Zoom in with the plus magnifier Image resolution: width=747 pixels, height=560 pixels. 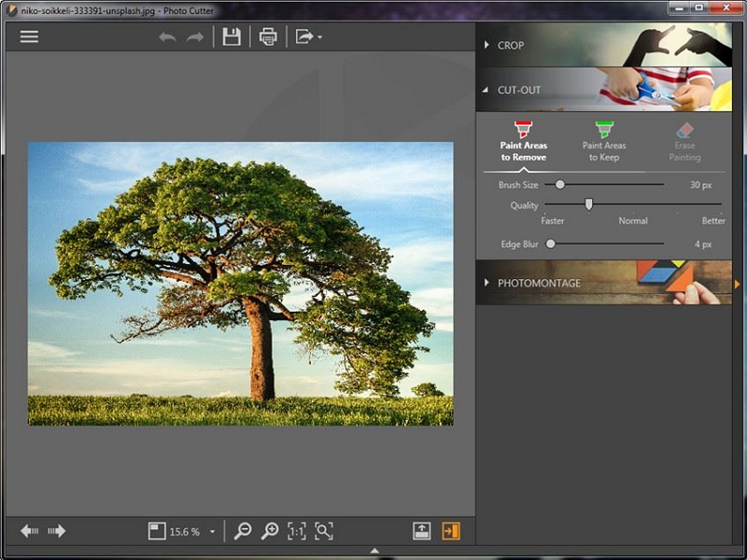point(270,531)
